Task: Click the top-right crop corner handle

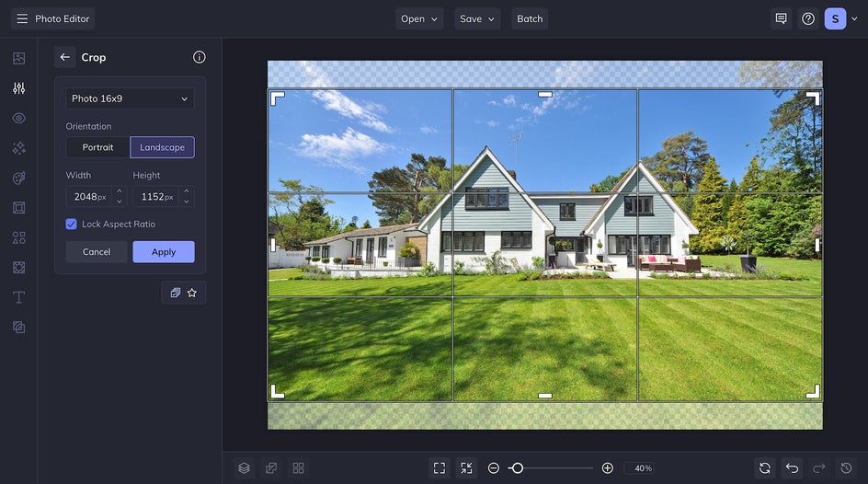Action: tap(813, 98)
